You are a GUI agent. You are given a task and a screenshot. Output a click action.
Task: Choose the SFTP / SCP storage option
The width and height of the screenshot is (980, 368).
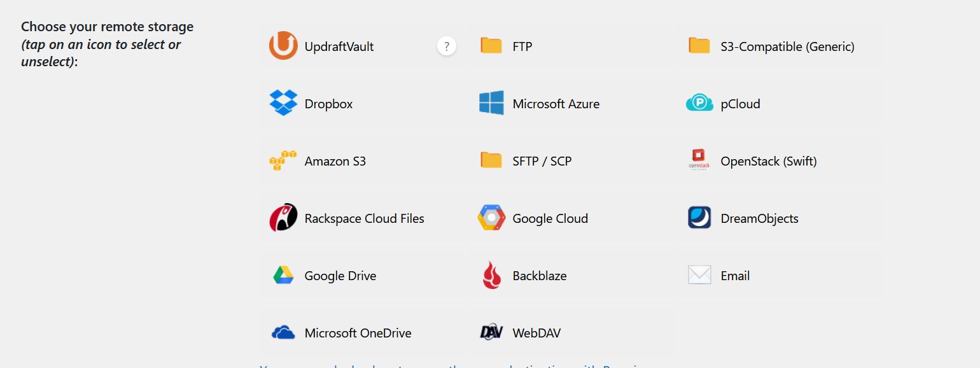coord(542,161)
